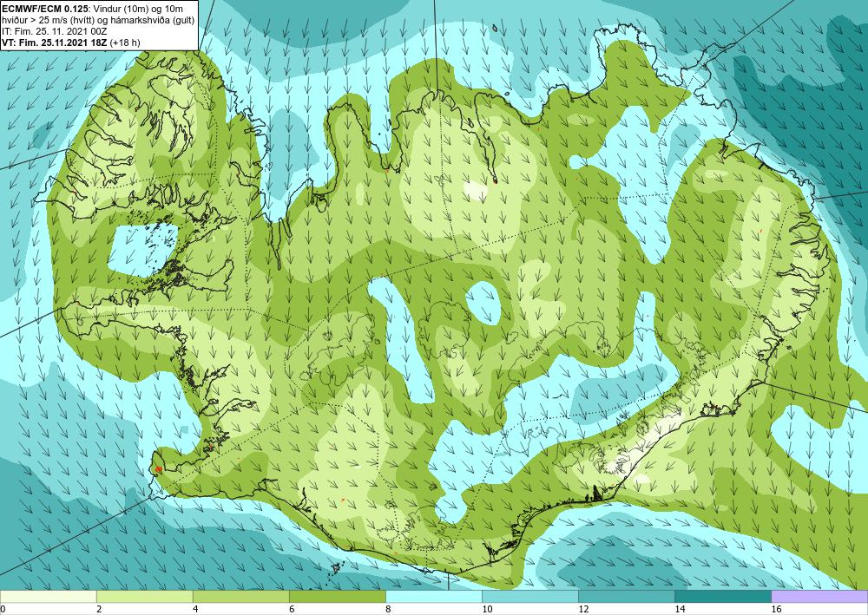868x615 pixels.
Task: Click the legend scale label 0
Action: point(3,610)
